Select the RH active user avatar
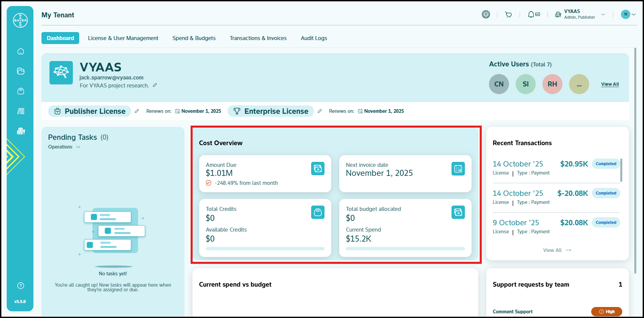 [552, 84]
